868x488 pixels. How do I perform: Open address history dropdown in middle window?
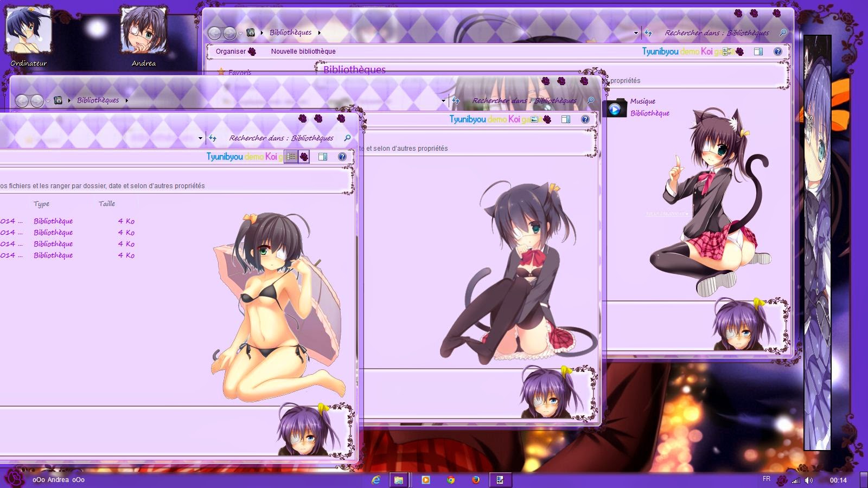(443, 101)
